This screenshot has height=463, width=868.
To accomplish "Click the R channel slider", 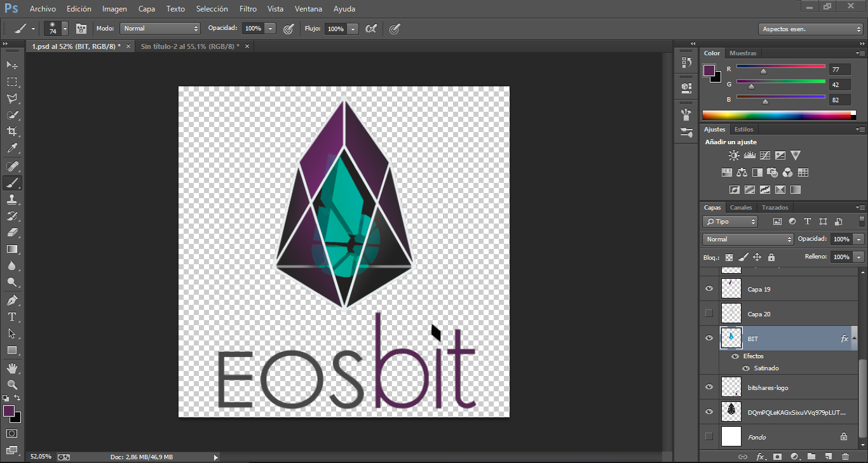I will coord(780,66).
